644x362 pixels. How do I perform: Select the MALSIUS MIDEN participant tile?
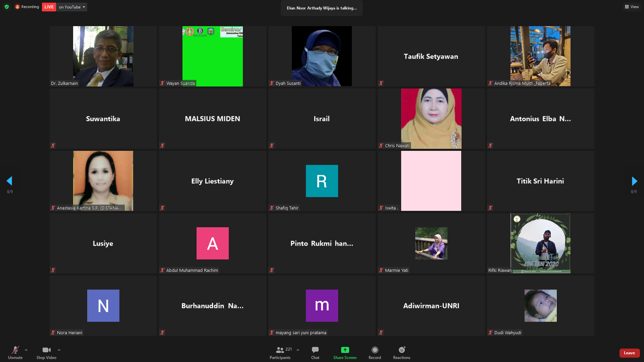(213, 118)
